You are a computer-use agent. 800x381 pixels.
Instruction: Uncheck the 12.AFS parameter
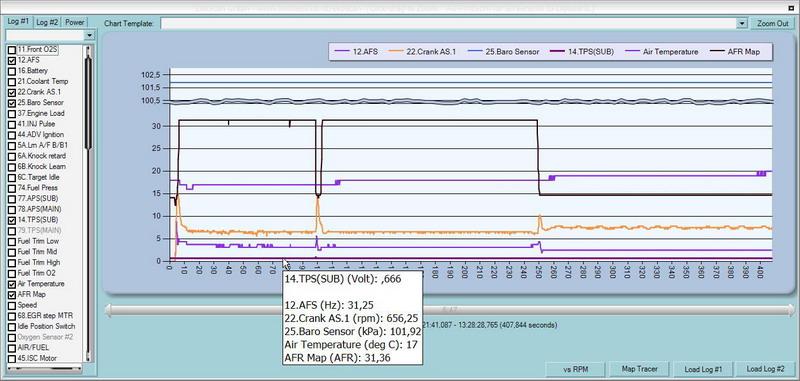[x=11, y=61]
